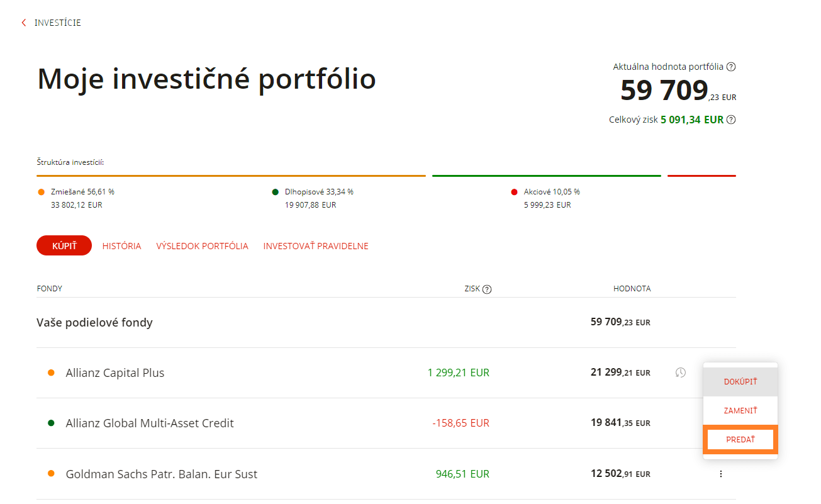Click the 5 999,23 EUR equity amount
The height and width of the screenshot is (504, 821).
point(547,205)
